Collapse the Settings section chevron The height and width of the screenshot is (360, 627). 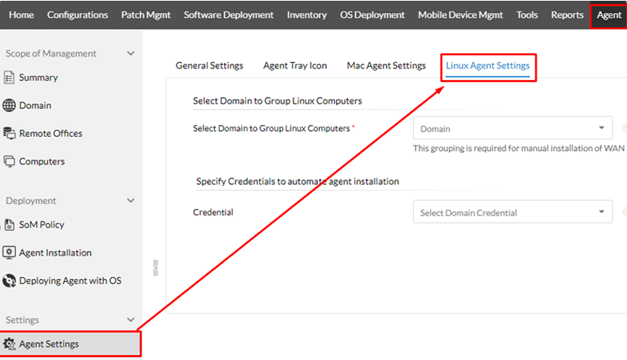(130, 320)
